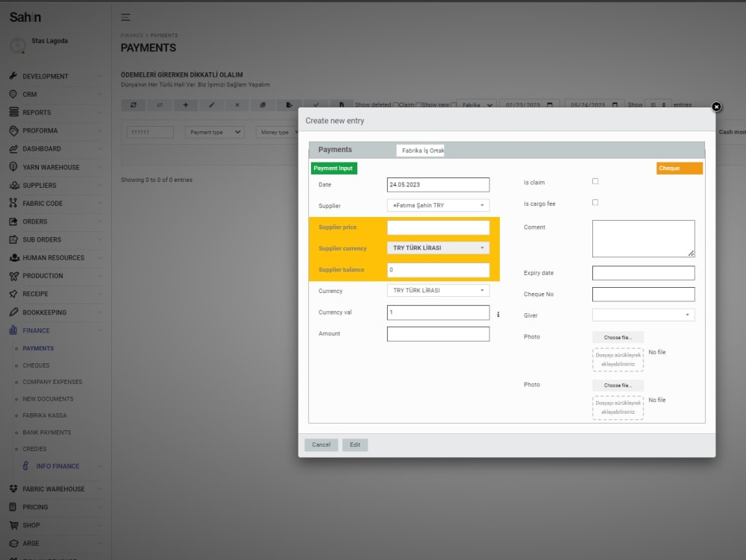Screen dimensions: 746x560
Task: Switch to the Fabrika İş Ortak tab
Action: (x=423, y=149)
